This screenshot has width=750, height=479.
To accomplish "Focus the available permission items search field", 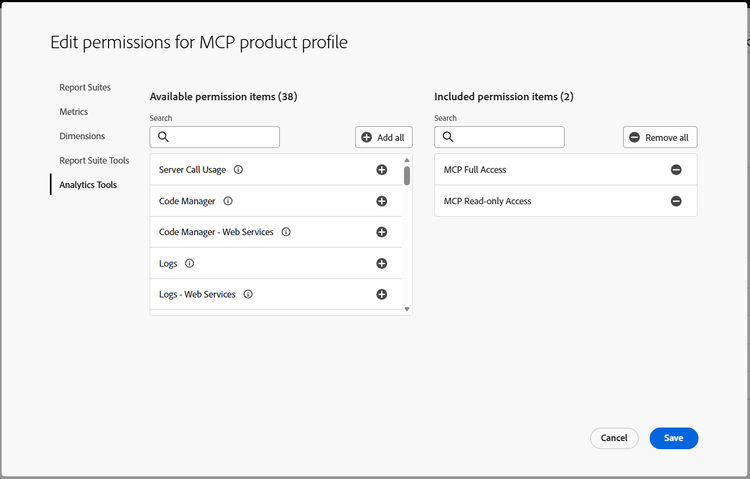I will 215,137.
